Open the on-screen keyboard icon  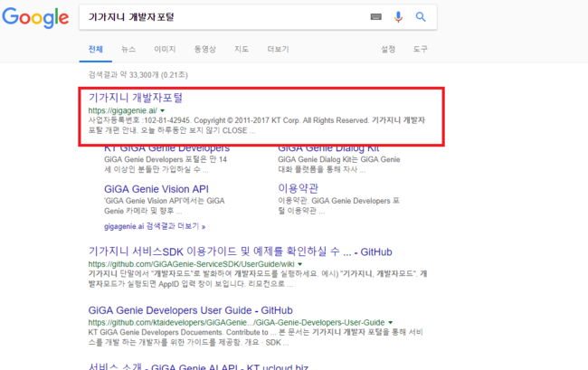click(375, 17)
